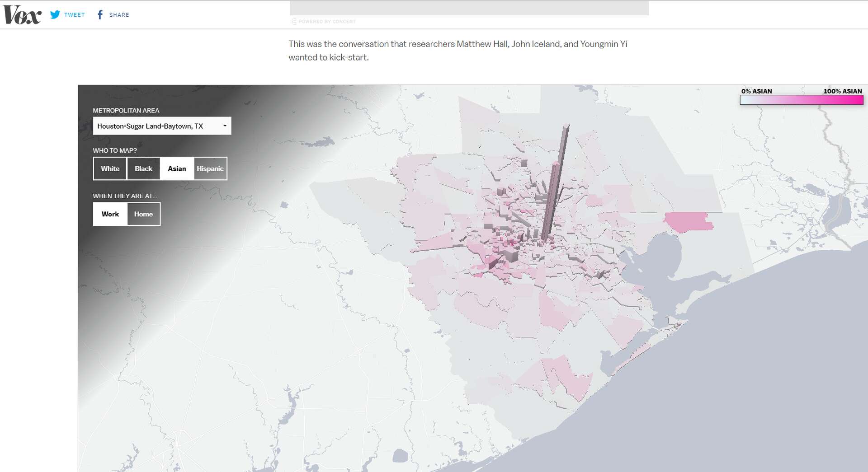Click the Twitter bird icon
Image resolution: width=868 pixels, height=472 pixels.
pyautogui.click(x=55, y=14)
